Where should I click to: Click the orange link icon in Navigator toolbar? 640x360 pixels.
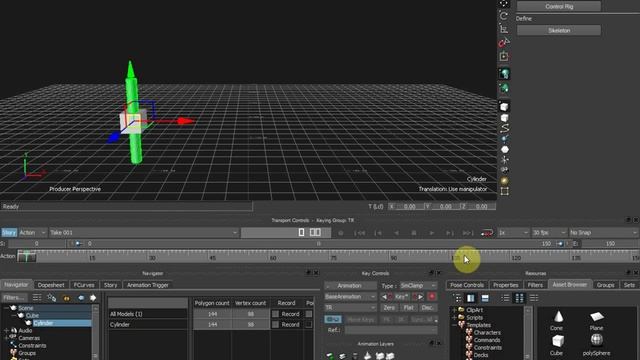pos(66,298)
